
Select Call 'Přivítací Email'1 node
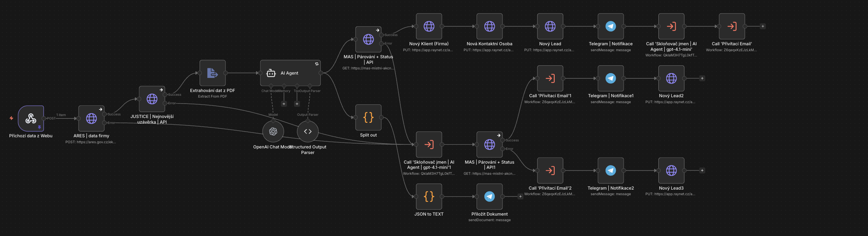pos(550,78)
